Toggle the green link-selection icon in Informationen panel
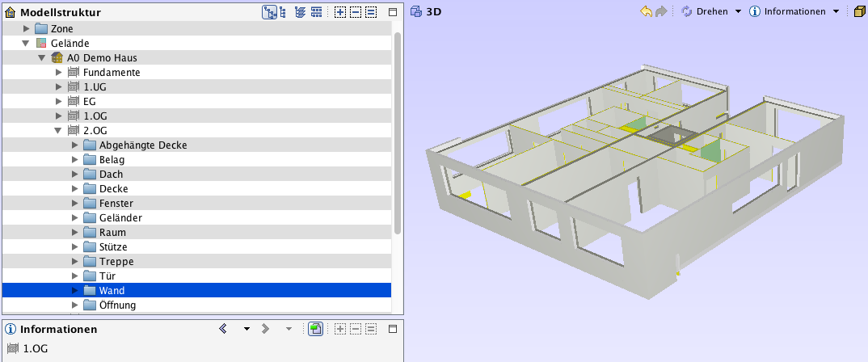The image size is (868, 362). (x=315, y=329)
